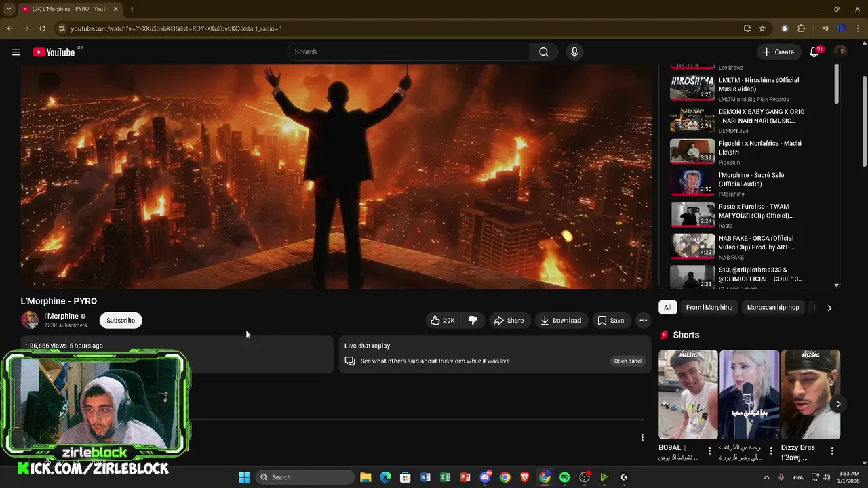Screen dimensions: 868x488
Task: Open options for Dizzy Dros short
Action: click(x=832, y=451)
